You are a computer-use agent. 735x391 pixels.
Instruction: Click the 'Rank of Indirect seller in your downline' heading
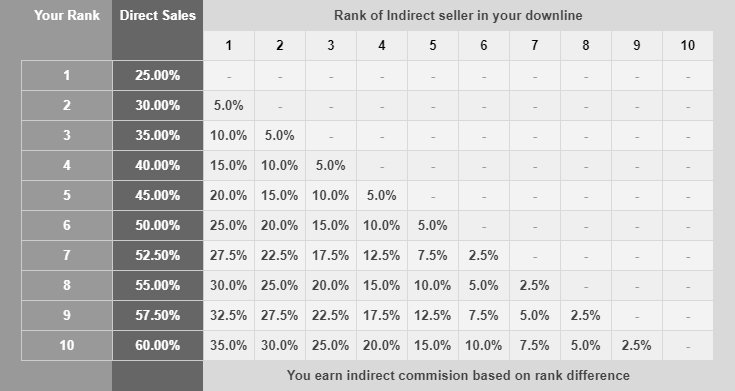(458, 15)
